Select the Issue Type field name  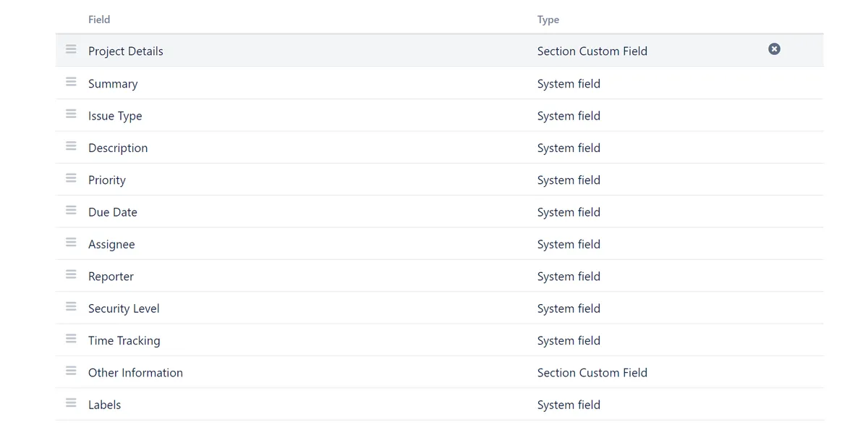tap(115, 116)
